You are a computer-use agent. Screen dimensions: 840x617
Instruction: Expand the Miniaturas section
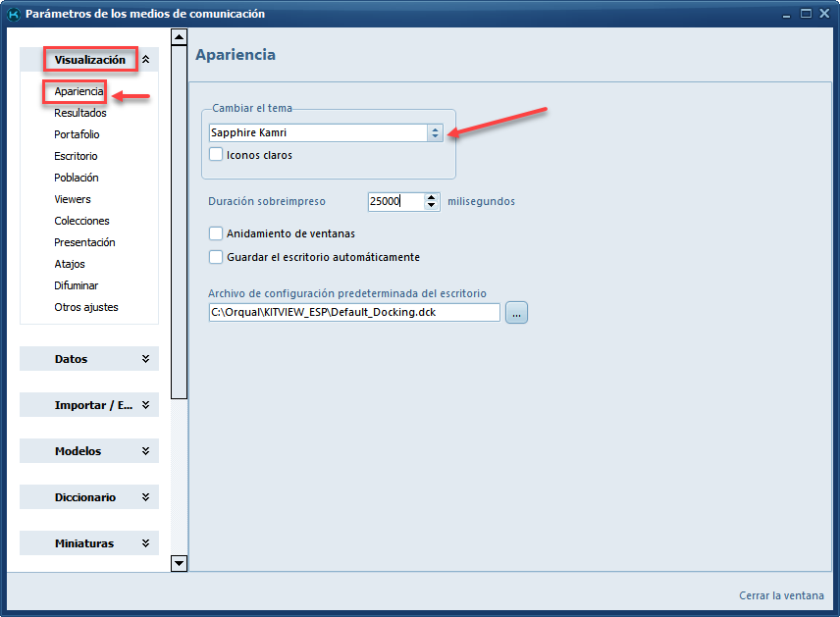tap(145, 543)
